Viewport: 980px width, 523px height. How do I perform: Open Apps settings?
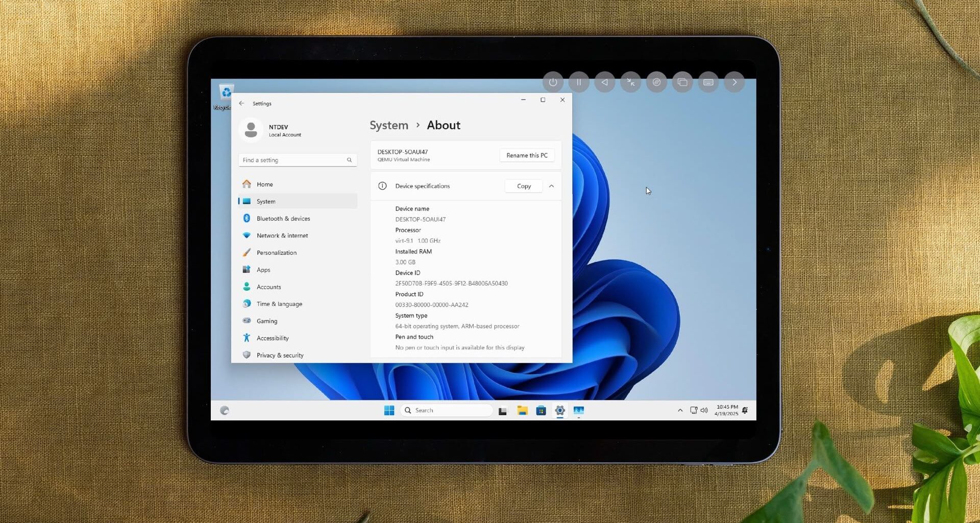[x=298, y=270]
